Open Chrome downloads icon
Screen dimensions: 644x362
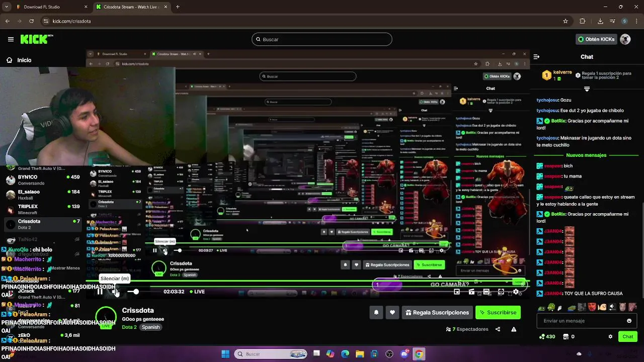coord(600,21)
